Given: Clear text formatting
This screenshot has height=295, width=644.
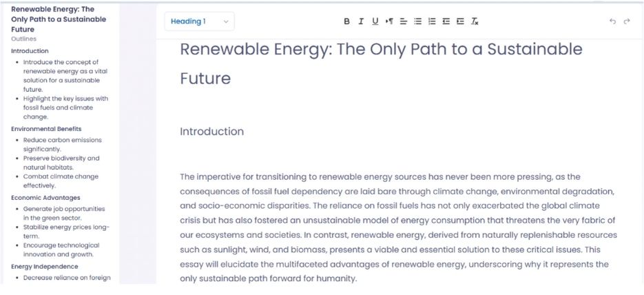Looking at the screenshot, I should (x=475, y=21).
